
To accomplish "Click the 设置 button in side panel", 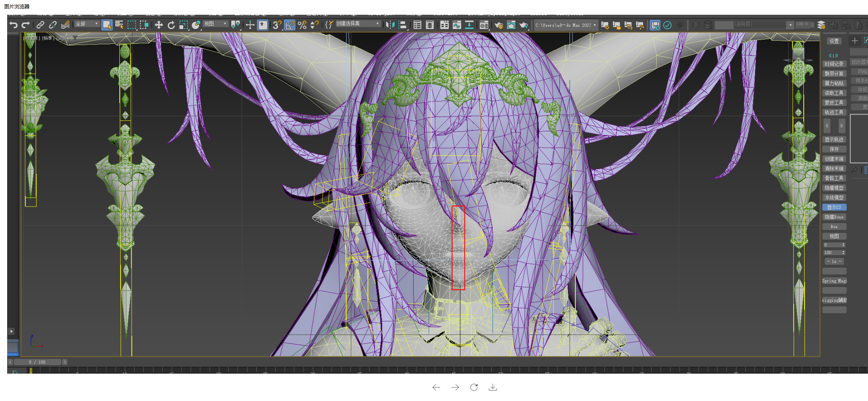I will click(x=834, y=41).
